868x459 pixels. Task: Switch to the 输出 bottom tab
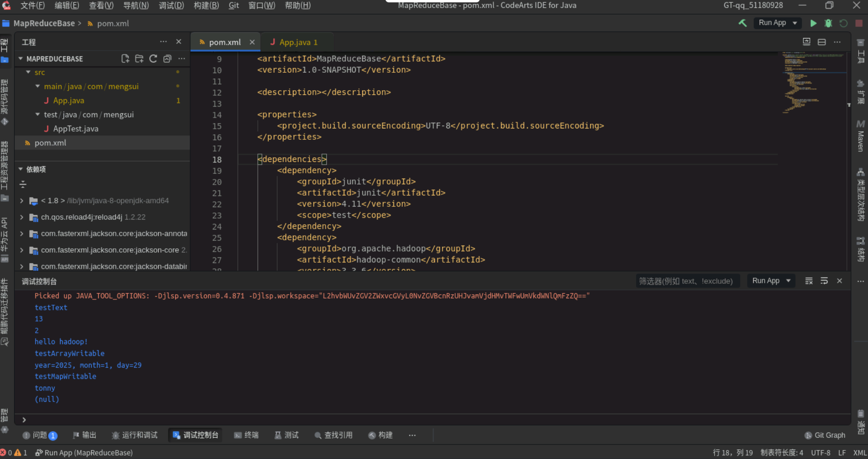(85, 435)
